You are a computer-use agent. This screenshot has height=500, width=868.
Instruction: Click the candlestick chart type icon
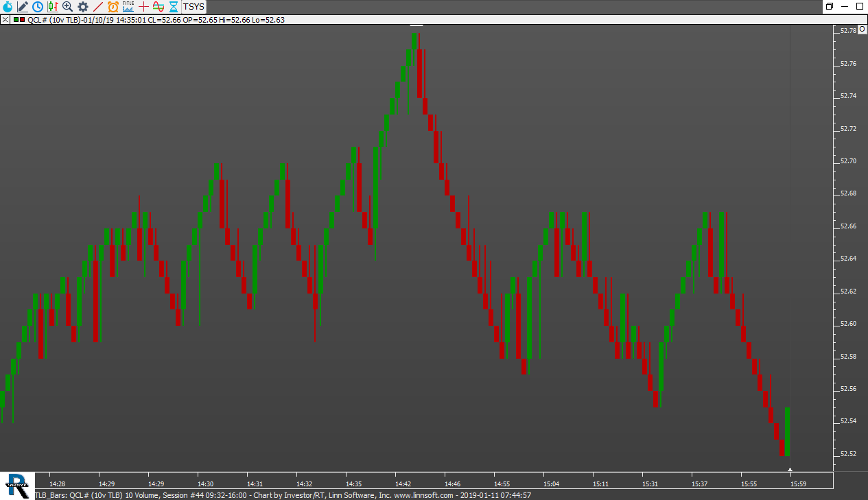pos(53,7)
